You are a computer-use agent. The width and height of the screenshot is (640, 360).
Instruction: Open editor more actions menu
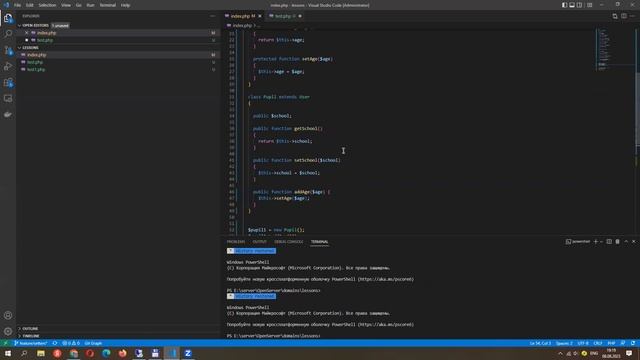click(632, 16)
